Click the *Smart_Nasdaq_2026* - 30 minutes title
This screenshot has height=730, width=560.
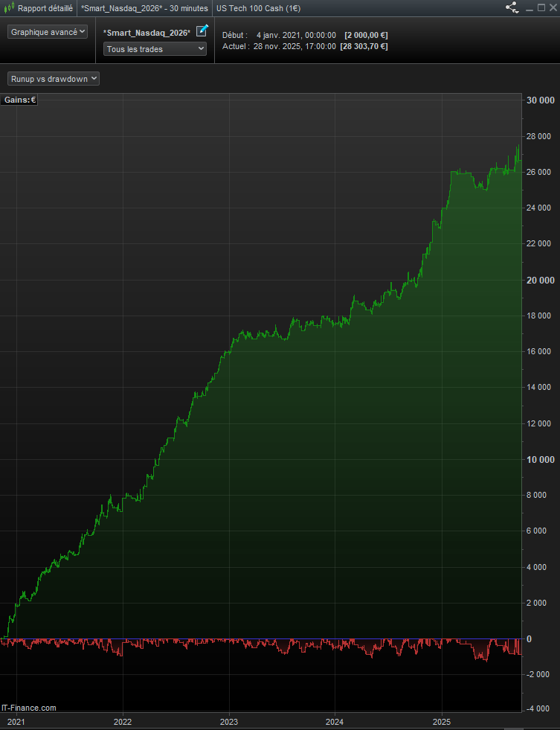(x=144, y=7)
